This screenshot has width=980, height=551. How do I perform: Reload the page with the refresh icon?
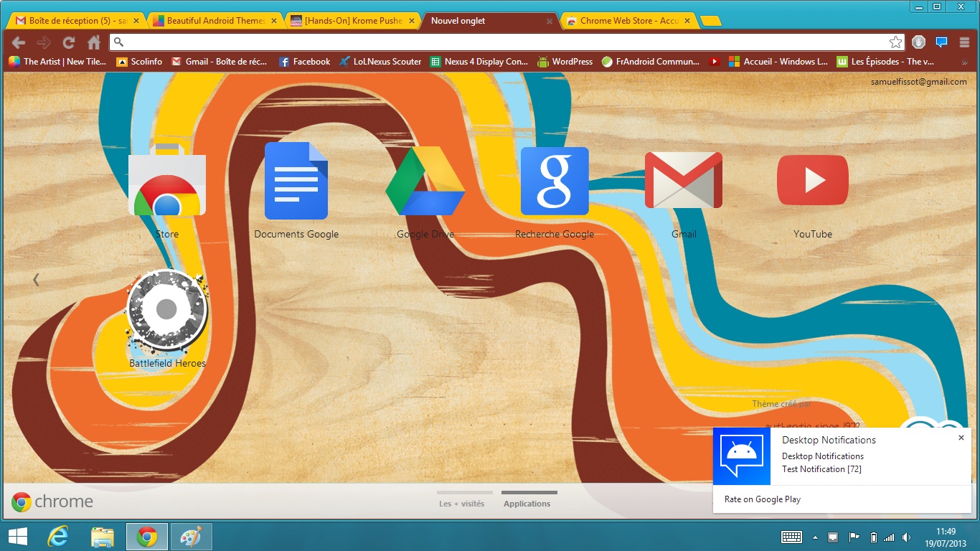point(69,42)
